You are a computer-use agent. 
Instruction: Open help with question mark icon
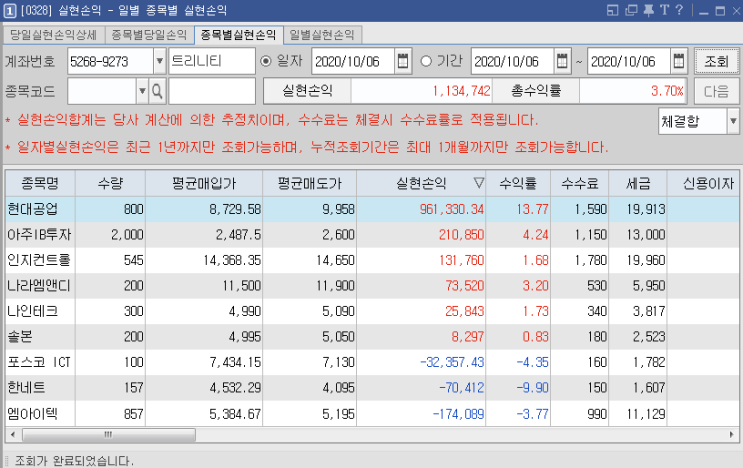coord(679,10)
